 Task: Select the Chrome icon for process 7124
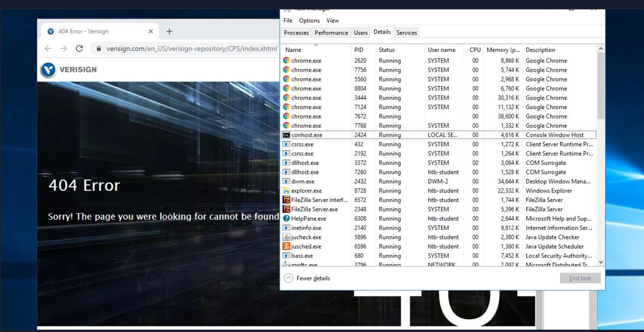click(x=286, y=107)
